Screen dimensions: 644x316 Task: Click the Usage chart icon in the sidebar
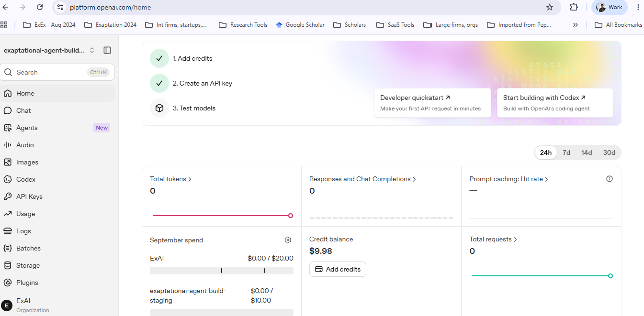point(8,214)
